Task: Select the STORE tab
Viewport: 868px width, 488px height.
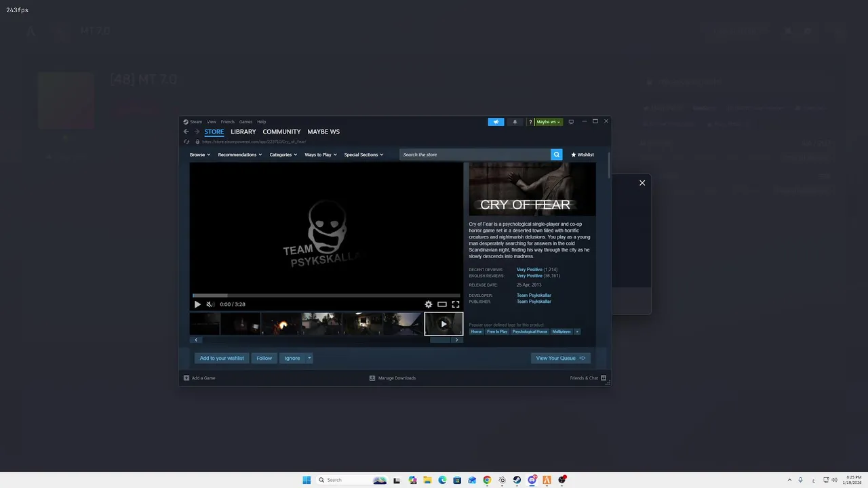Action: tap(214, 131)
